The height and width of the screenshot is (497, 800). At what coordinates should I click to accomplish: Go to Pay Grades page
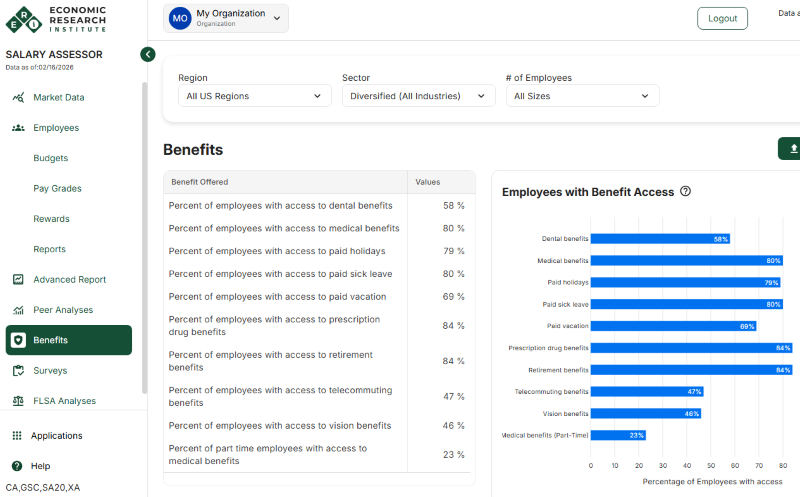pyautogui.click(x=57, y=188)
